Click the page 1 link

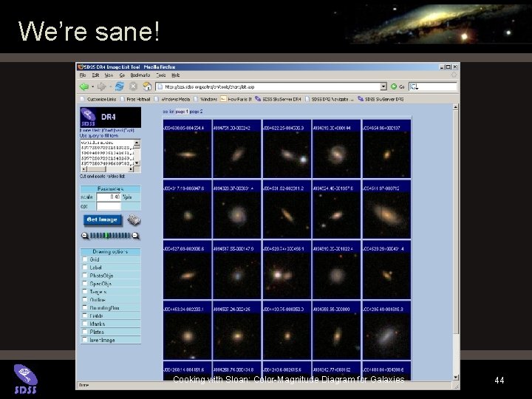(182, 112)
